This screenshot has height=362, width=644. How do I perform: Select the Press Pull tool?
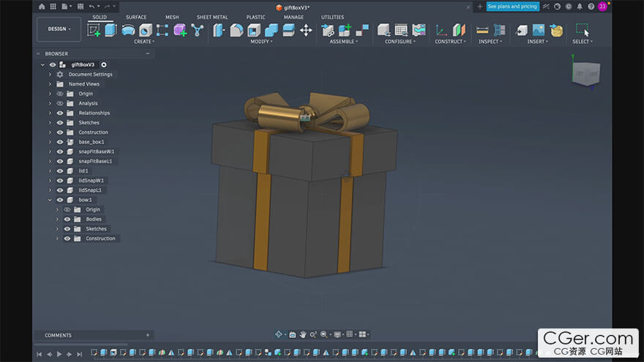point(219,30)
